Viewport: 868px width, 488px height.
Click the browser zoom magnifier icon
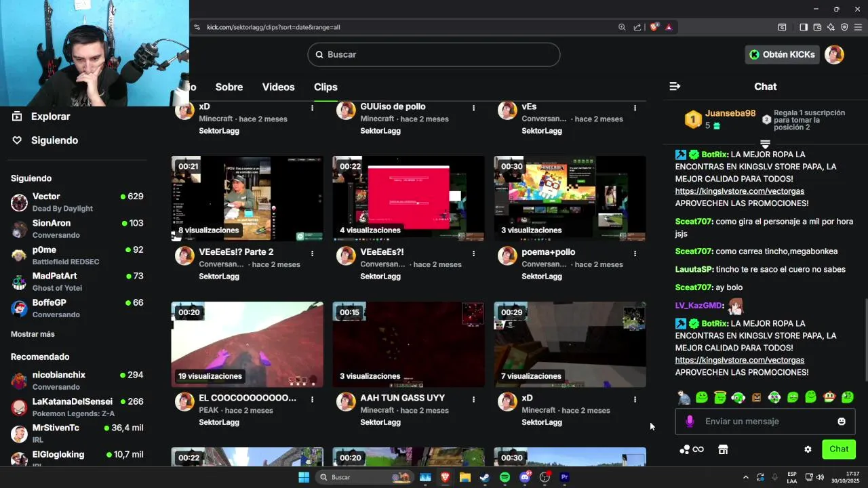(x=622, y=27)
